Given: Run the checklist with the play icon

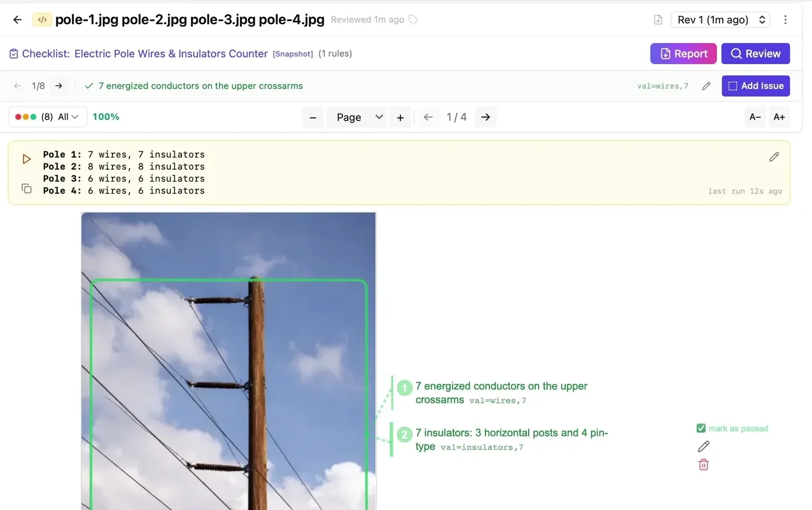Looking at the screenshot, I should 26,159.
